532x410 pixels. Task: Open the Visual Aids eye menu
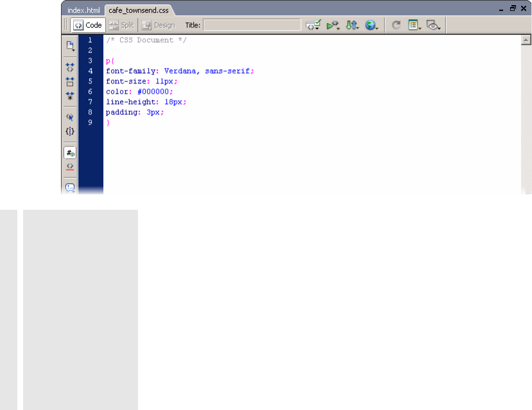433,25
